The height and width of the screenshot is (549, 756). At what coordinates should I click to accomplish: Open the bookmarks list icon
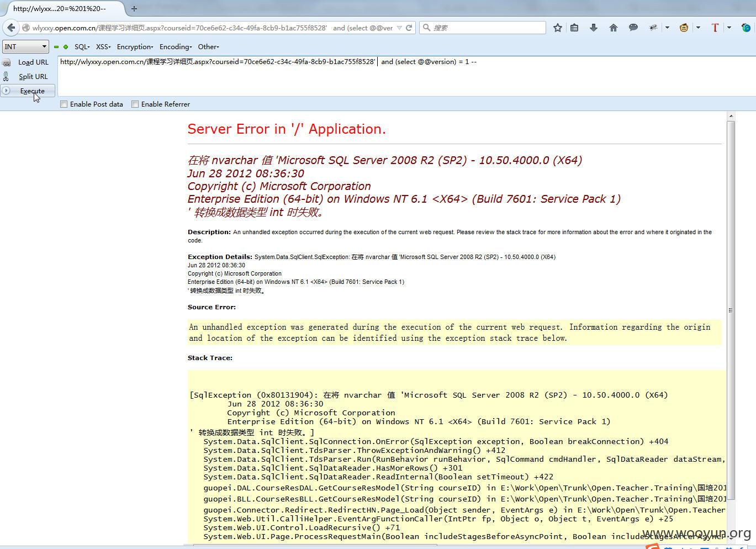coord(574,28)
